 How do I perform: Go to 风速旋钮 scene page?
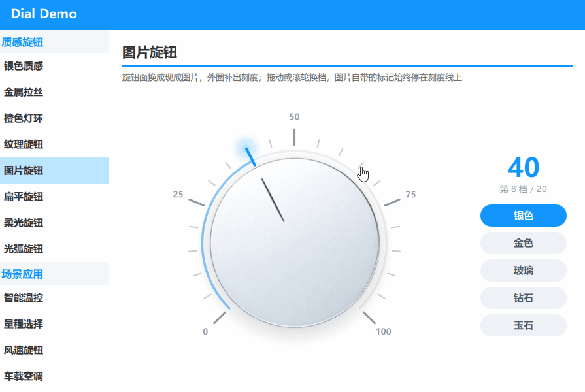tap(54, 350)
